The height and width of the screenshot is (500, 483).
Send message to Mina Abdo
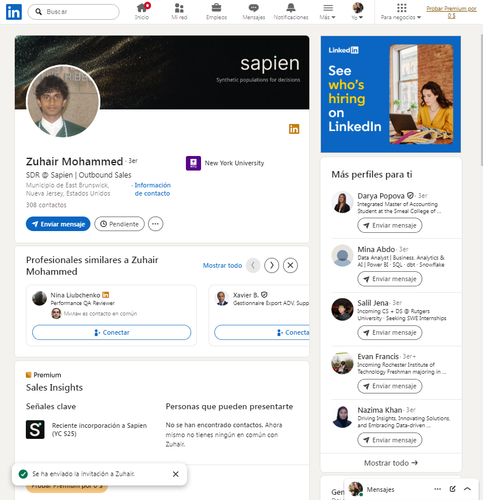(390, 279)
